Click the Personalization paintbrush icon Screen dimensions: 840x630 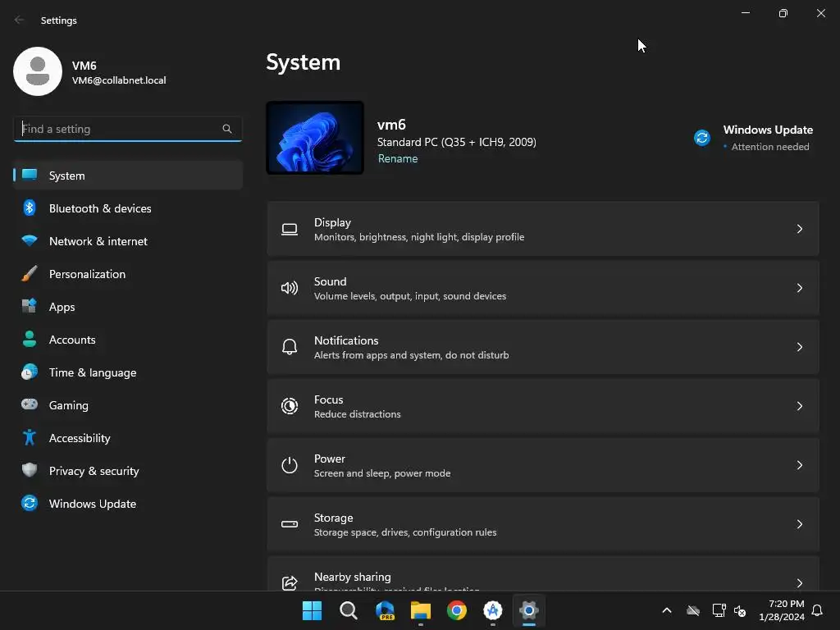pos(30,274)
